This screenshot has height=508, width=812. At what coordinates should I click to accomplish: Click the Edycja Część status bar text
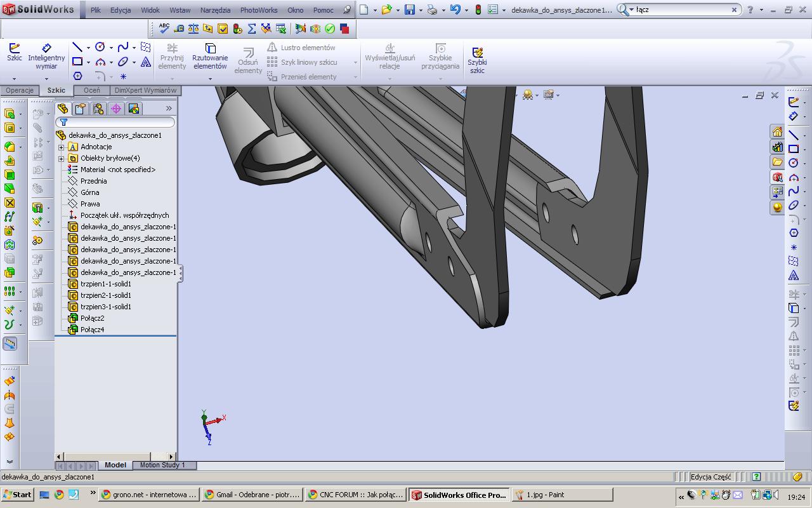tap(710, 477)
